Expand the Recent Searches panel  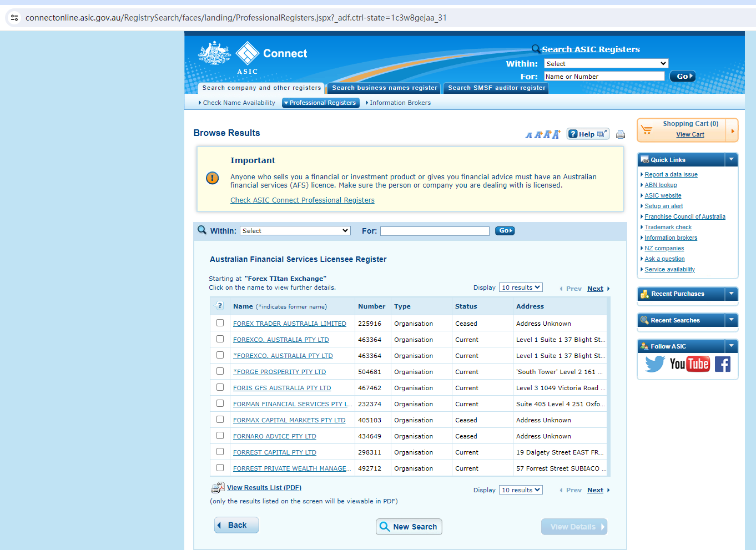(731, 320)
